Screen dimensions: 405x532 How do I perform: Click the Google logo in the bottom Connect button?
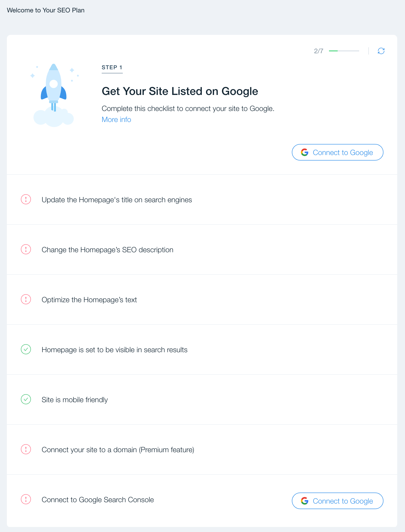304,501
